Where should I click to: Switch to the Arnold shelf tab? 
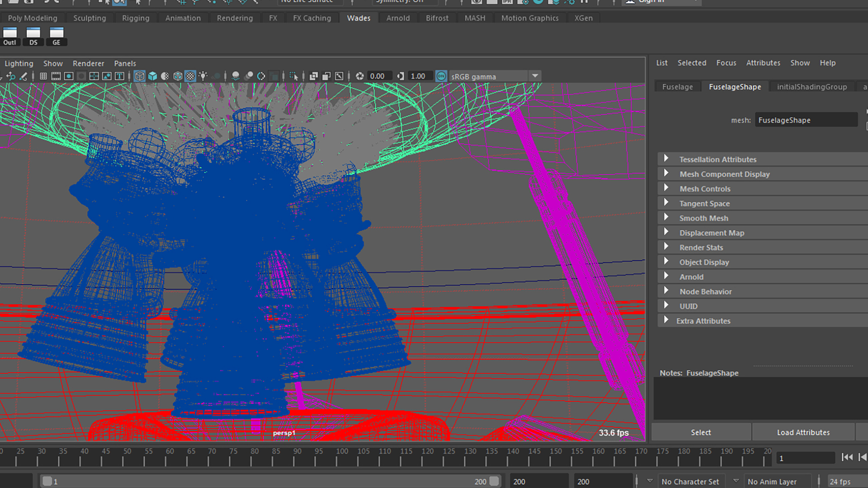click(x=398, y=18)
